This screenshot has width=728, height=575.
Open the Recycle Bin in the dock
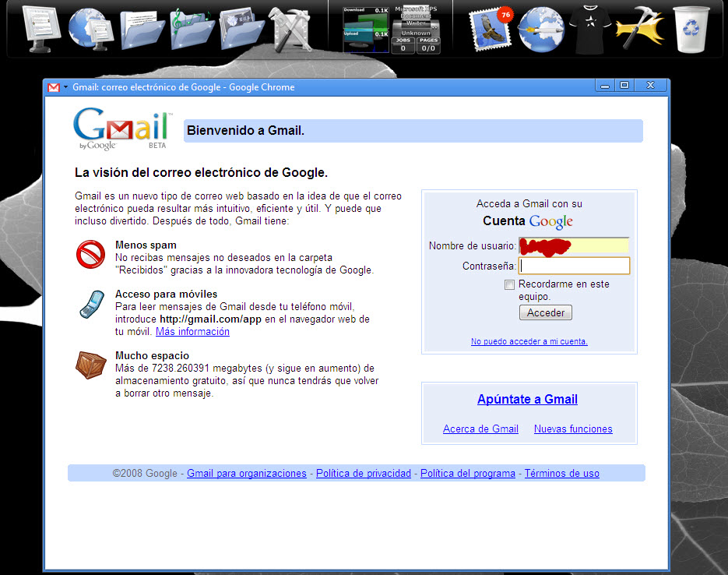[691, 30]
